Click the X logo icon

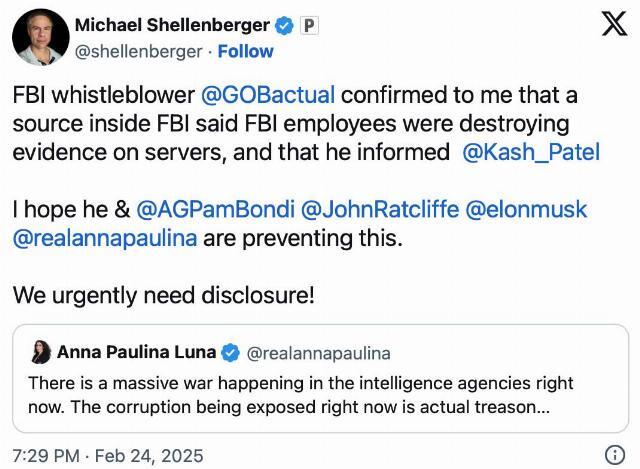tap(614, 24)
